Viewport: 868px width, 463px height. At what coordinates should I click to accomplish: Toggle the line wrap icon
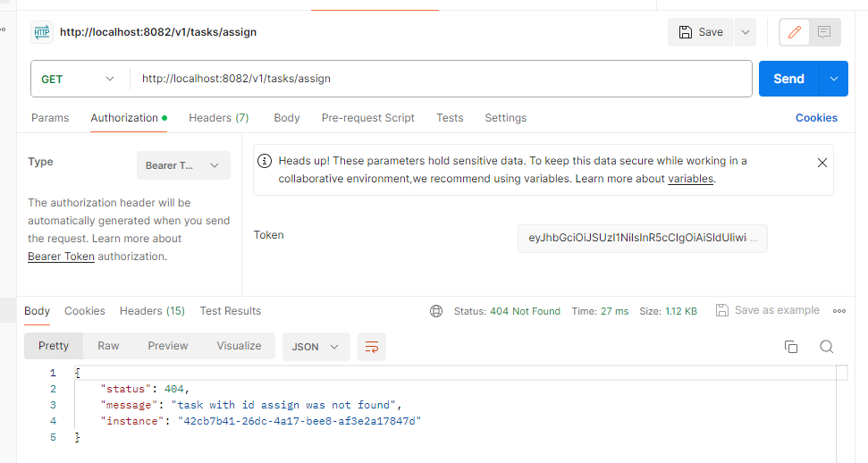tap(372, 347)
